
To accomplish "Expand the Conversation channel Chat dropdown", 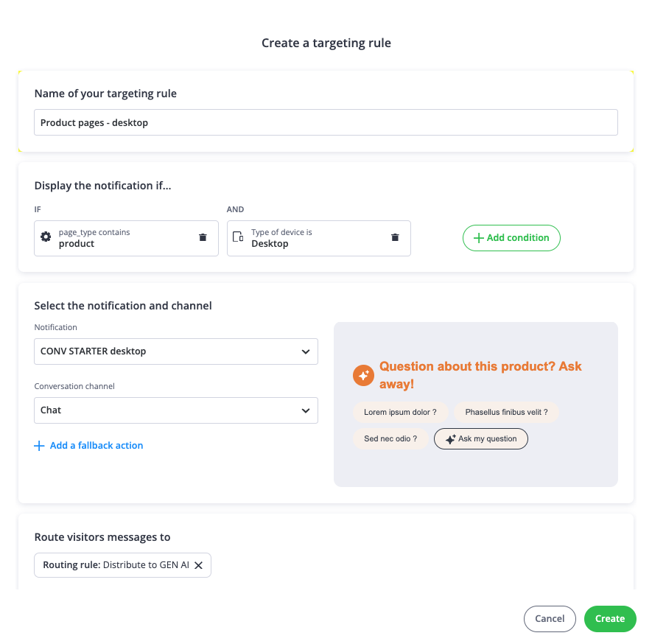I will tap(175, 410).
